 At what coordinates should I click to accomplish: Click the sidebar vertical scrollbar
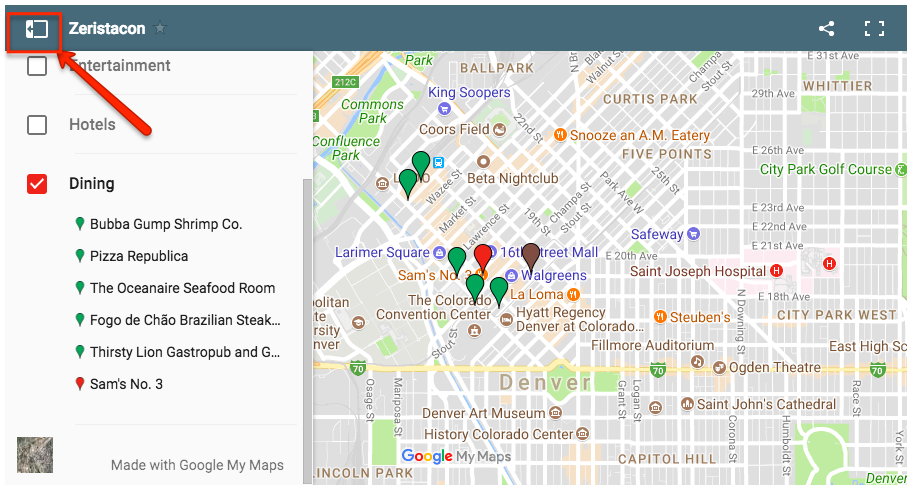pos(307,331)
